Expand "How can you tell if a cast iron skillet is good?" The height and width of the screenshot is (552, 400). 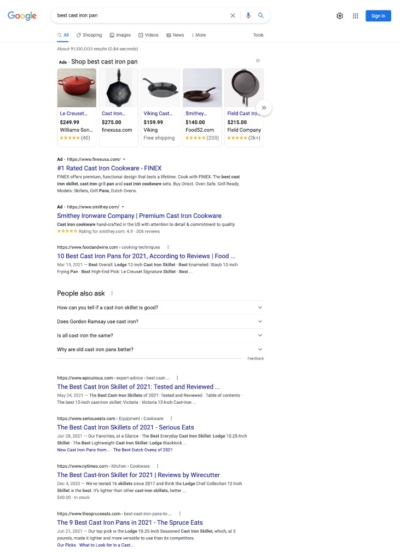coord(160,308)
